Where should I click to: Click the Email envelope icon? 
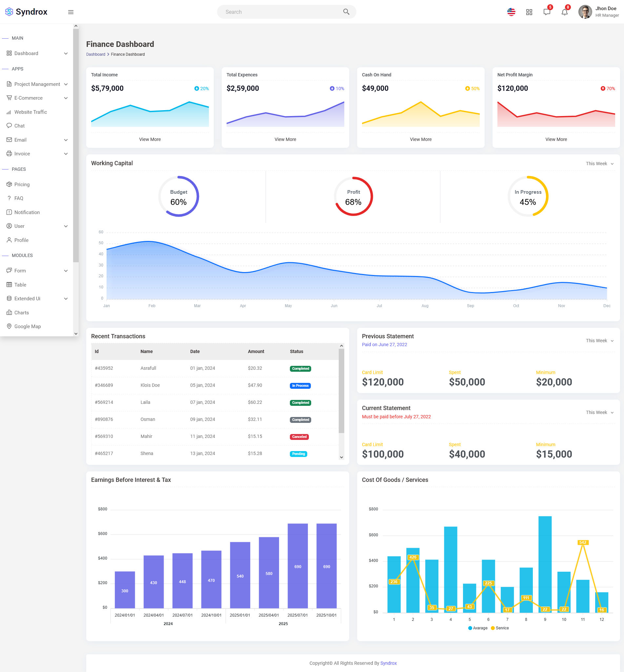pyautogui.click(x=9, y=140)
